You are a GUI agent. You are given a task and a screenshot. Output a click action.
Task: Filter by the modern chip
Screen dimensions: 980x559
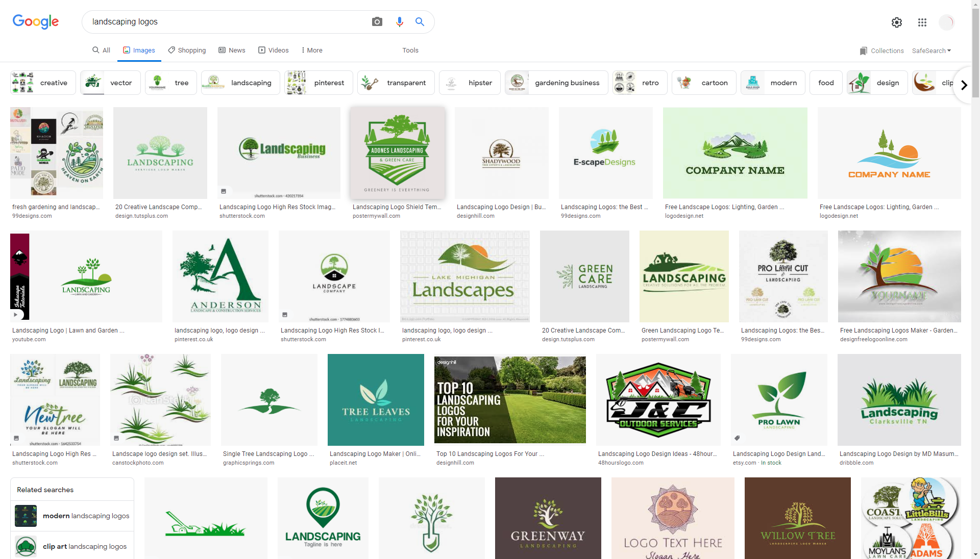[x=773, y=83]
